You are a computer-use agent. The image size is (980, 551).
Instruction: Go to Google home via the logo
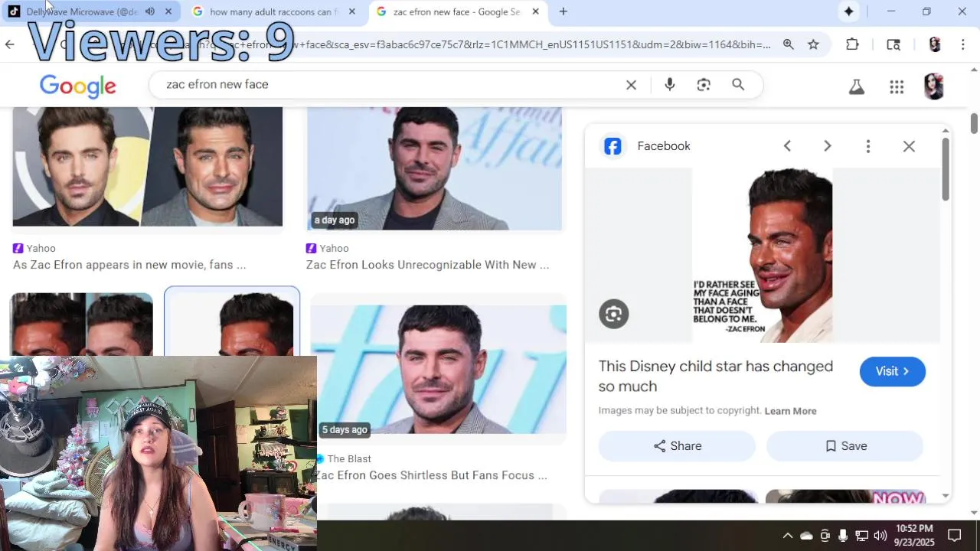[x=78, y=86]
